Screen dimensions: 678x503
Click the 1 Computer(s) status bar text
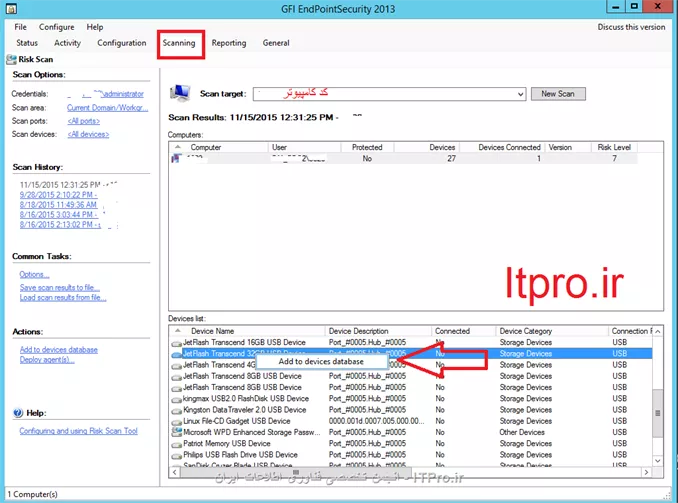(x=32, y=494)
